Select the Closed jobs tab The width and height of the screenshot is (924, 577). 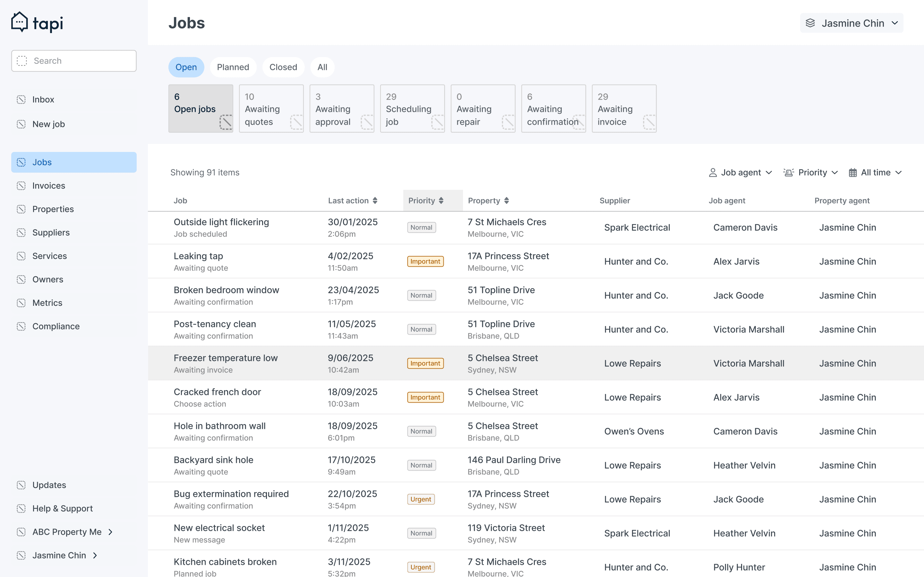283,67
